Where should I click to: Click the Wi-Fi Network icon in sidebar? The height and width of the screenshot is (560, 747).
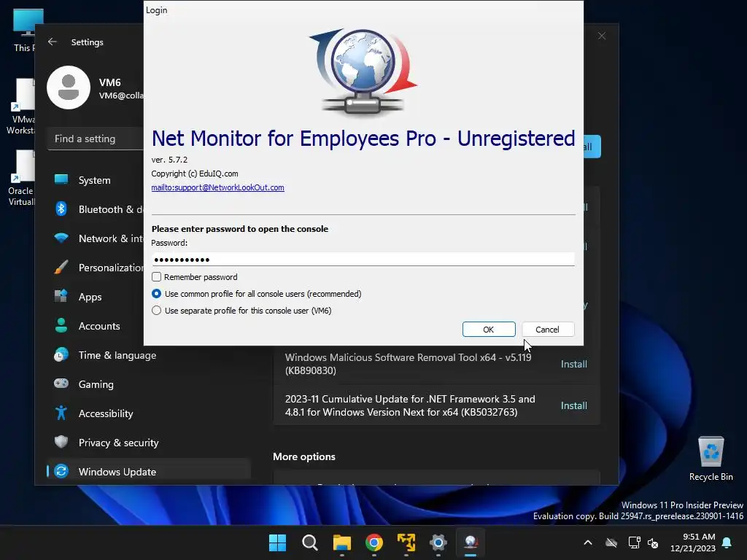tap(61, 238)
